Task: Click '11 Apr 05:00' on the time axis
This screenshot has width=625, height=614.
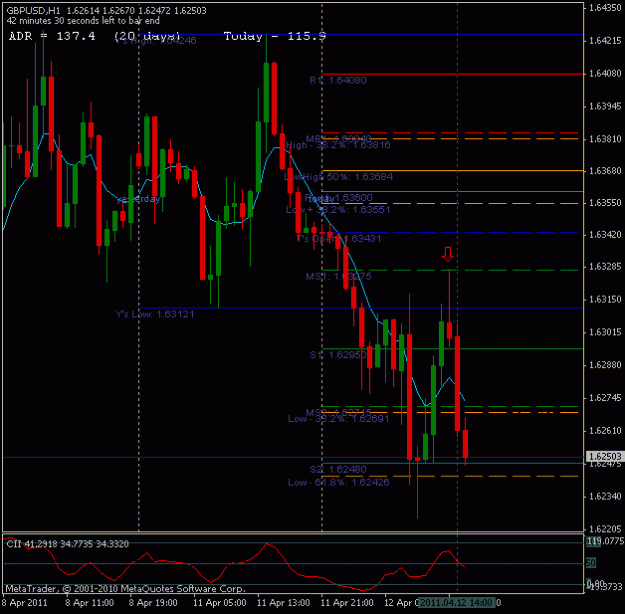Action: (219, 602)
